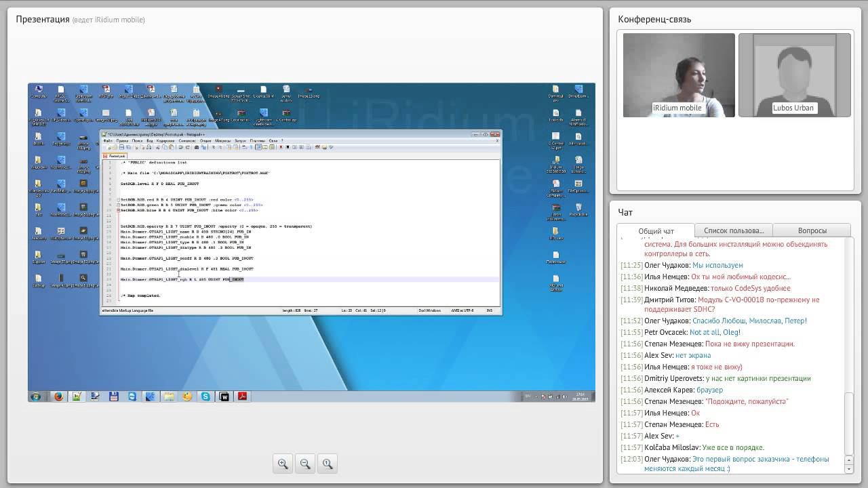
Task: Zoom in on the presentation
Action: pos(283,464)
